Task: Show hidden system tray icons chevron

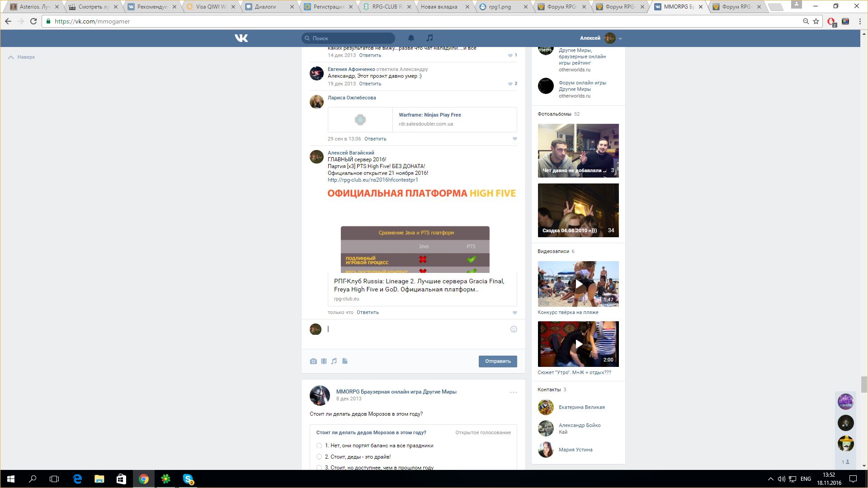Action: (770, 479)
